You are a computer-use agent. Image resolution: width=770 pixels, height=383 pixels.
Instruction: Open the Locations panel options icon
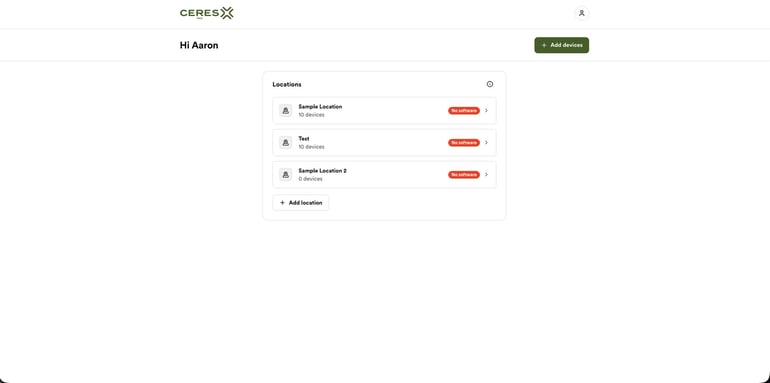coord(490,84)
